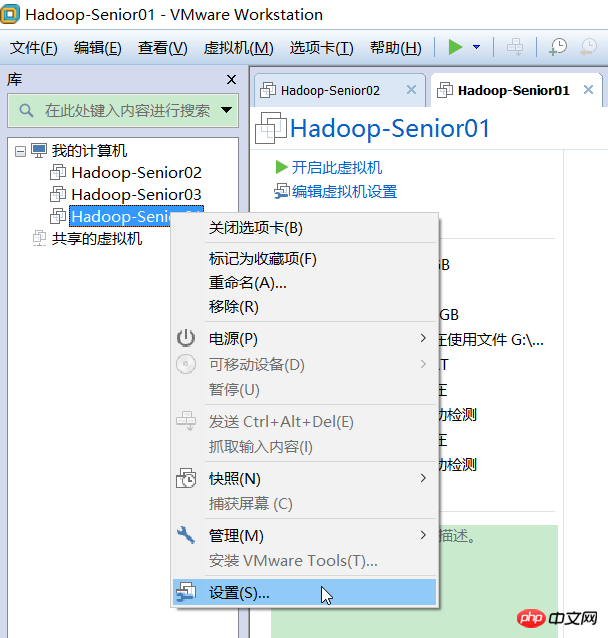The width and height of the screenshot is (608, 638).
Task: Click the settings icon beside 设置(S)...
Action: click(186, 592)
